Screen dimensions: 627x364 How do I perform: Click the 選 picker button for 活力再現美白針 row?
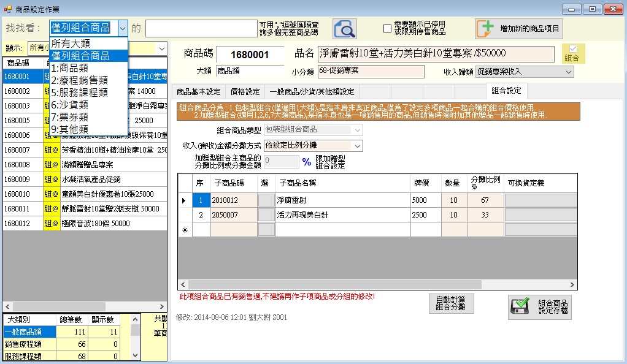pyautogui.click(x=266, y=215)
